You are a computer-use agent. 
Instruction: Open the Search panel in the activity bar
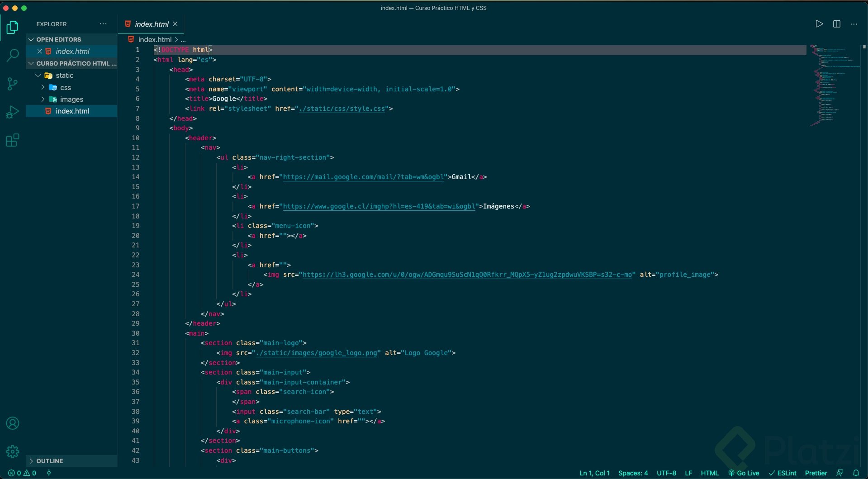pyautogui.click(x=12, y=55)
